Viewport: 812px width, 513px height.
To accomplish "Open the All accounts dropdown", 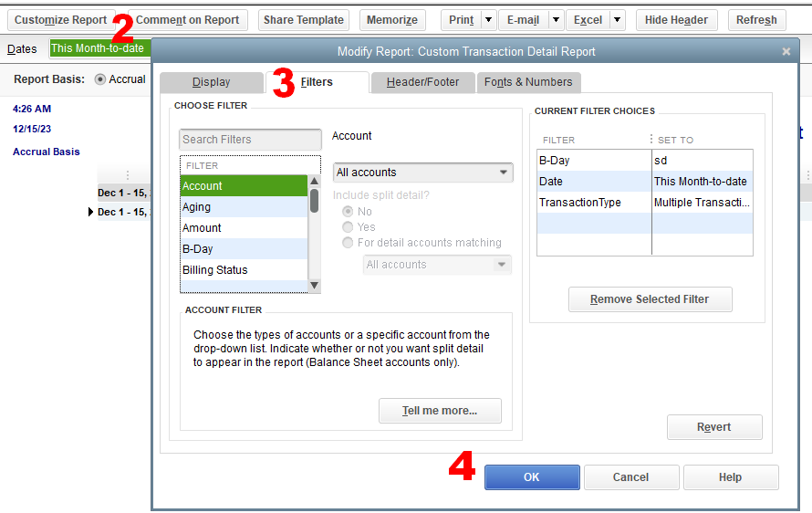I will [x=422, y=173].
